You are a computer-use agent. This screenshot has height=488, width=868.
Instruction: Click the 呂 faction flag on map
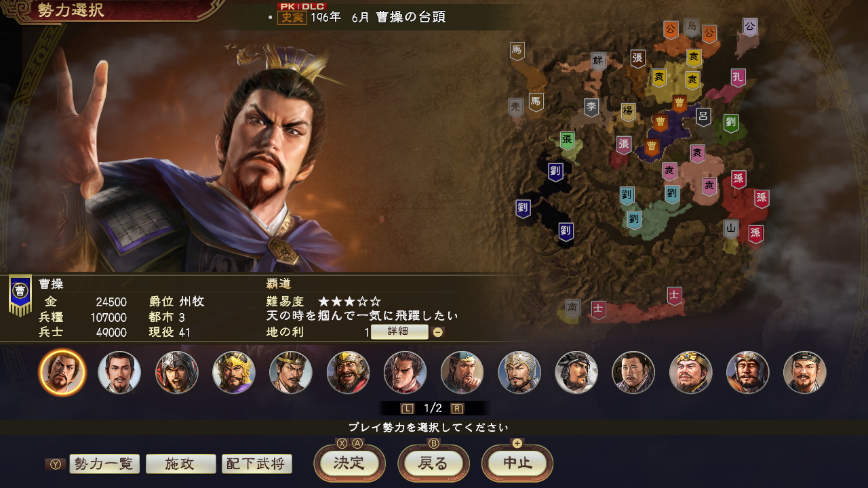tap(703, 117)
